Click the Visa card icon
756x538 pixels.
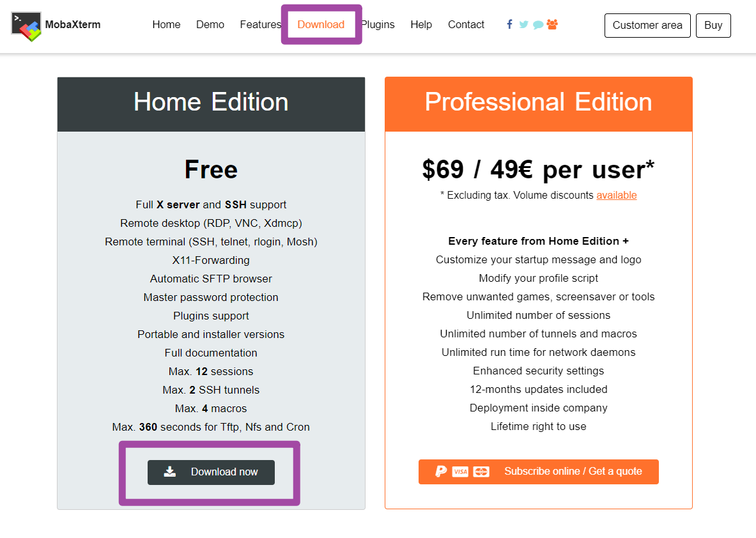(x=460, y=472)
